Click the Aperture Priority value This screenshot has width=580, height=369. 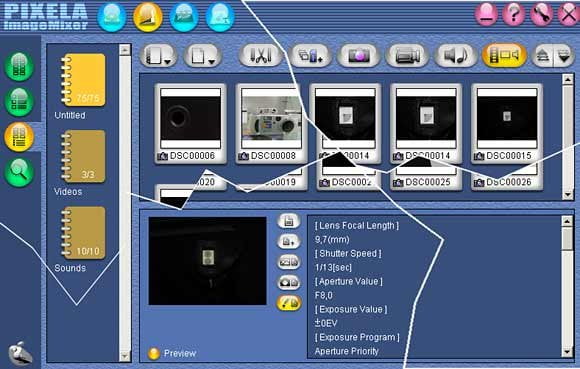click(347, 351)
